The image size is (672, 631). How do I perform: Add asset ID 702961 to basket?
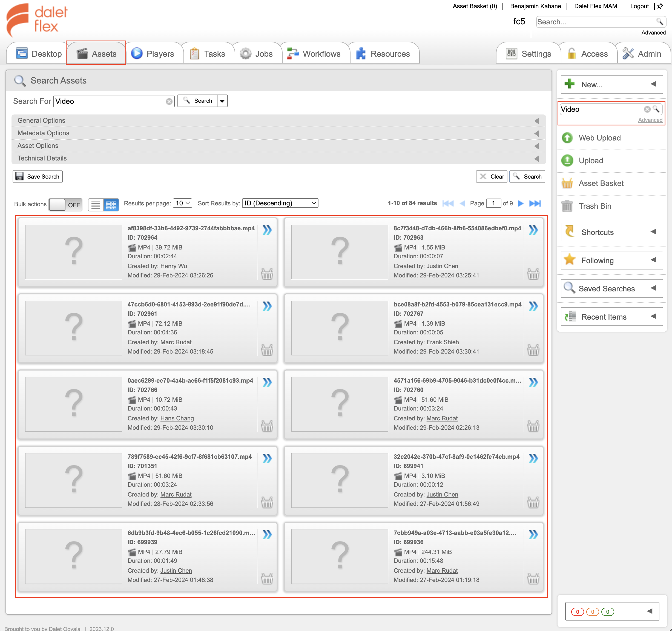267,350
